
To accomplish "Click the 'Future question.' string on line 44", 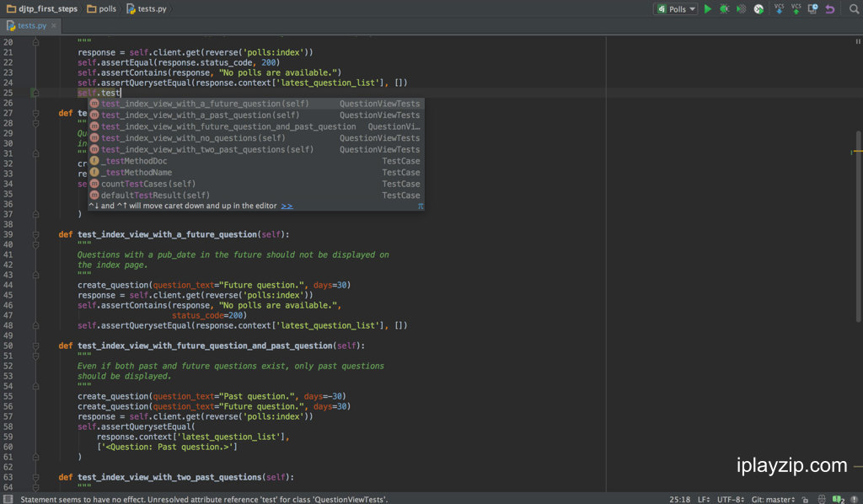I will pos(260,285).
